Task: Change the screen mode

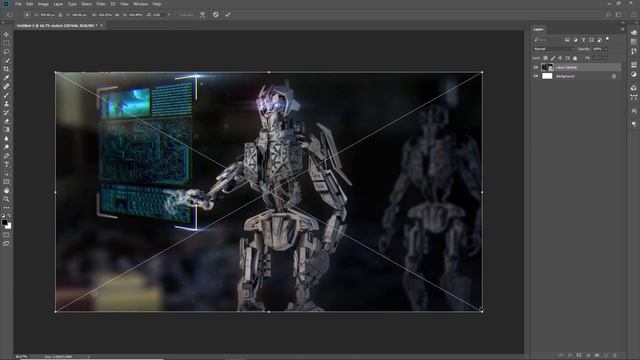Action: [6, 243]
